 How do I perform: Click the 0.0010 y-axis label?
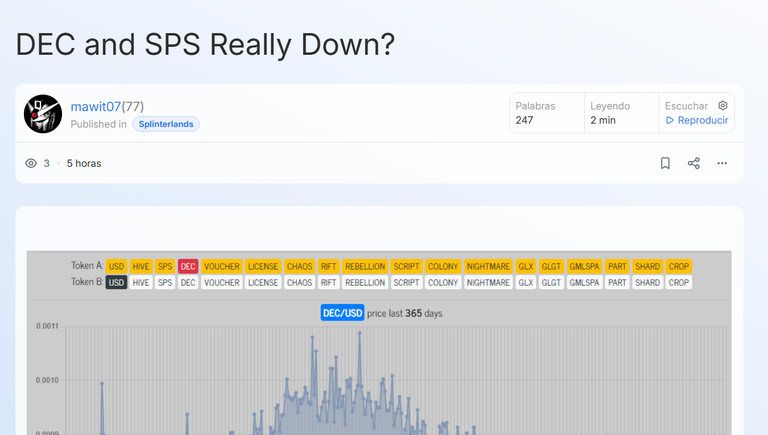[x=47, y=380]
